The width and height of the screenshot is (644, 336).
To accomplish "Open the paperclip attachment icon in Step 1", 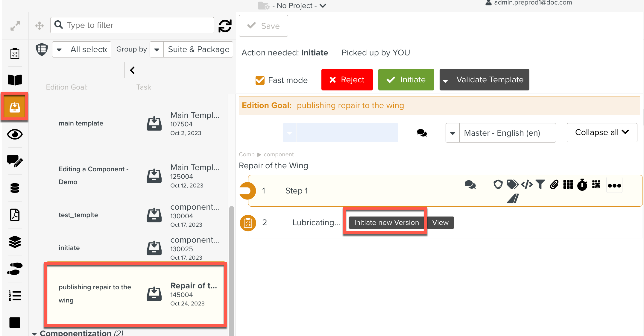I will click(x=554, y=185).
